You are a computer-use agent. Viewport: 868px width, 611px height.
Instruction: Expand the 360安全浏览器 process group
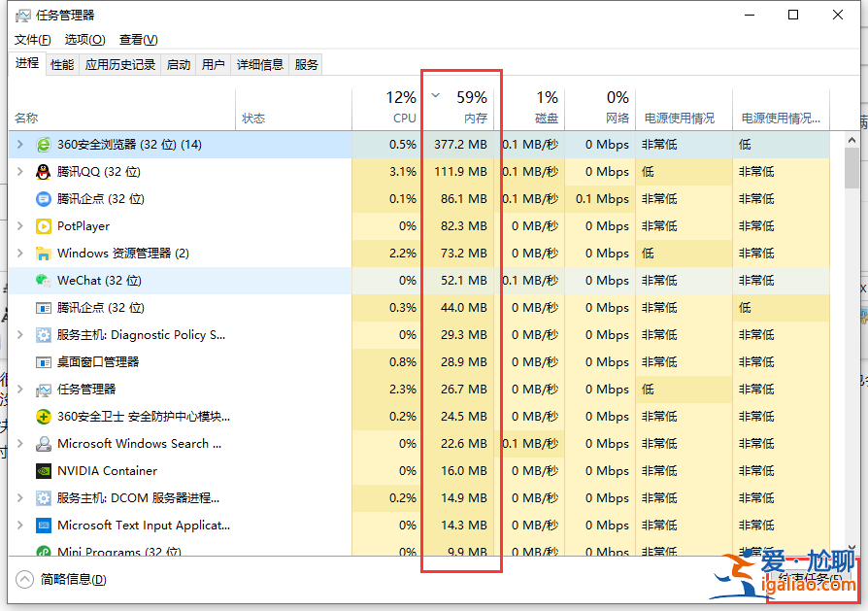pos(21,144)
